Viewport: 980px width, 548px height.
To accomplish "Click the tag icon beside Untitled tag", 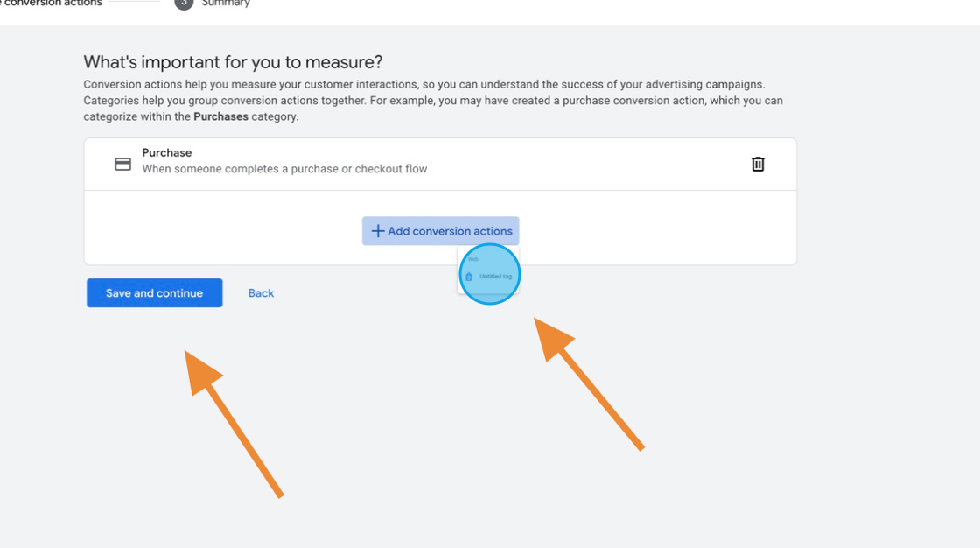I will pyautogui.click(x=469, y=277).
